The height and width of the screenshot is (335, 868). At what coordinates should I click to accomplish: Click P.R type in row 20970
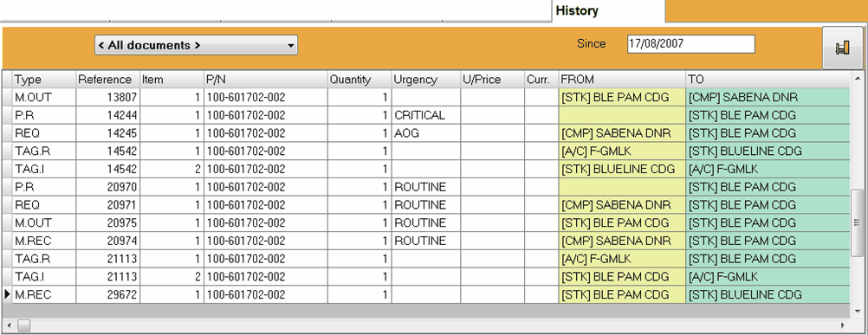43,187
